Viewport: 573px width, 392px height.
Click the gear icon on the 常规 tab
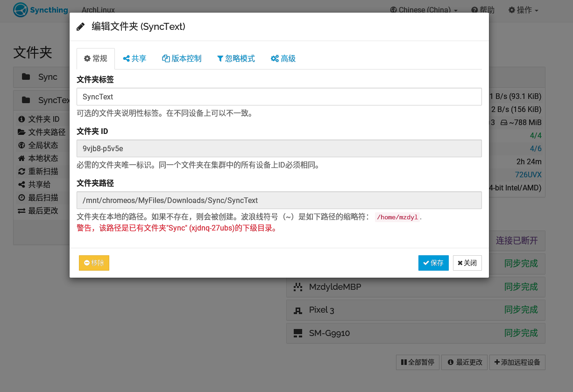click(x=87, y=58)
